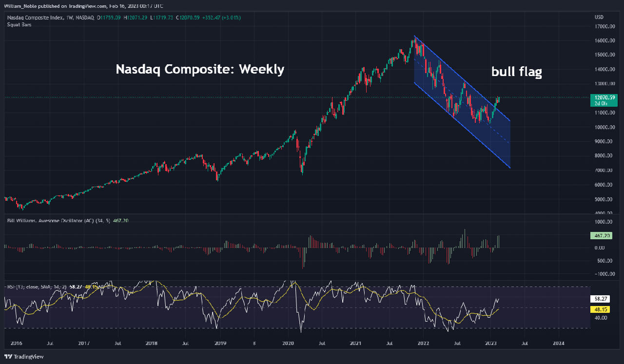Click the 13000.00 price axis label
The height and width of the screenshot is (364, 624).
(x=604, y=84)
